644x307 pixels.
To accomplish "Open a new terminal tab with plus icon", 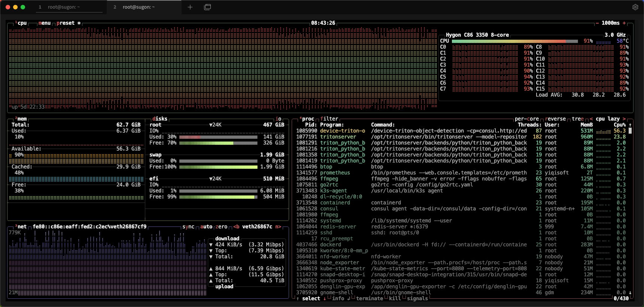I will [x=190, y=7].
